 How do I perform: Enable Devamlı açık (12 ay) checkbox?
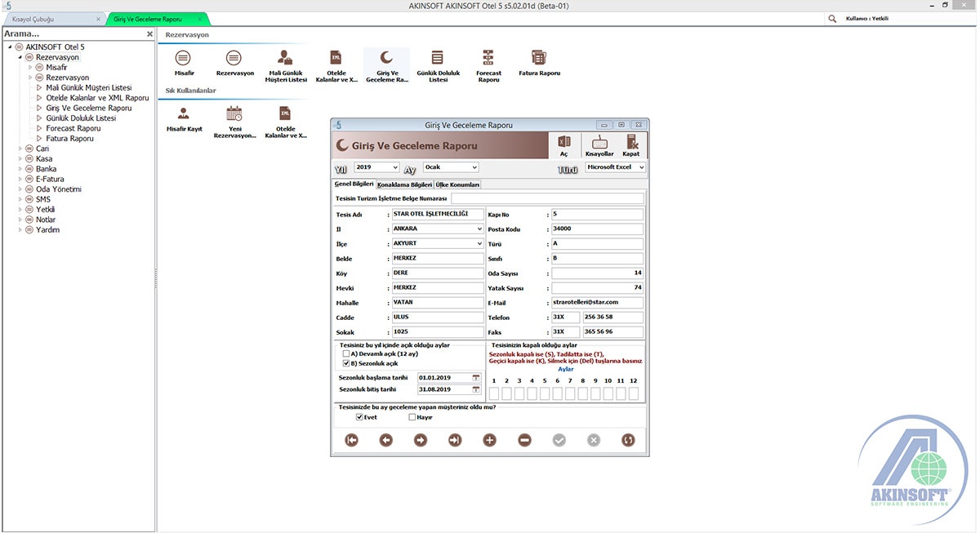point(346,354)
